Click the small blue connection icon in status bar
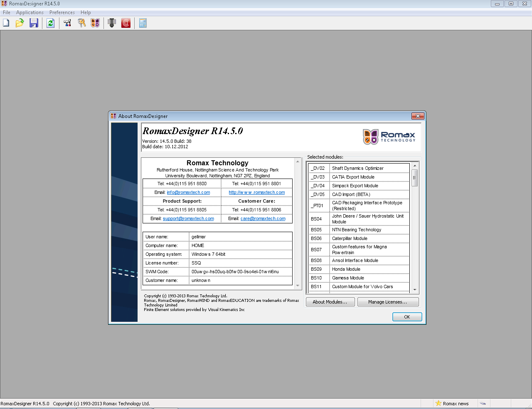 click(x=483, y=403)
